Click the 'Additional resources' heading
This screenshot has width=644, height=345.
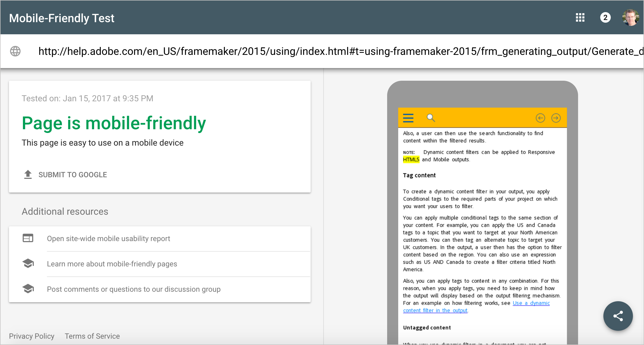65,212
